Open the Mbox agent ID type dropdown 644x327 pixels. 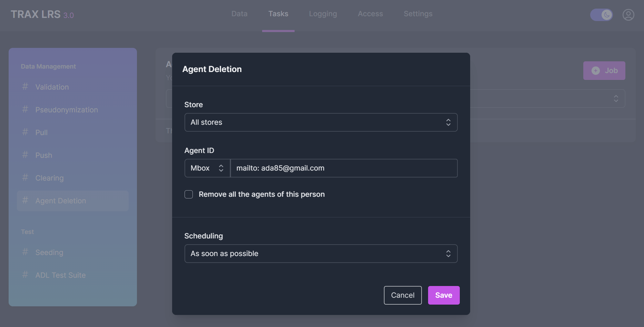pos(207,168)
